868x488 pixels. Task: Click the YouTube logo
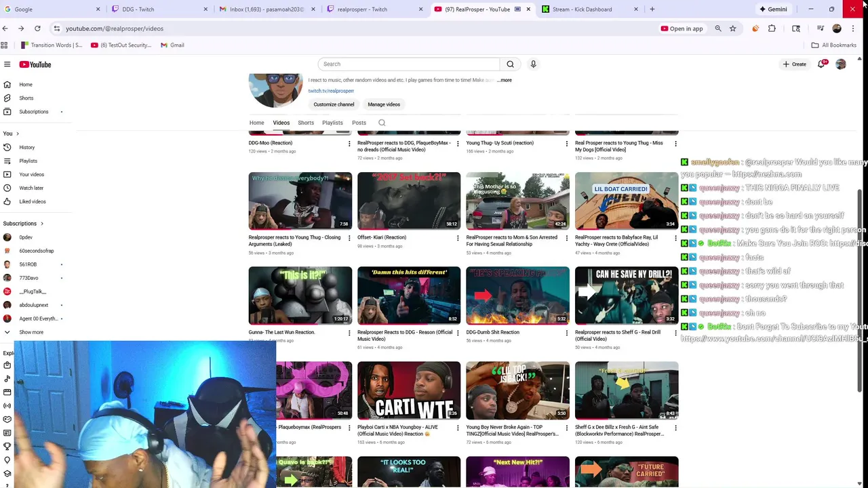click(x=35, y=64)
